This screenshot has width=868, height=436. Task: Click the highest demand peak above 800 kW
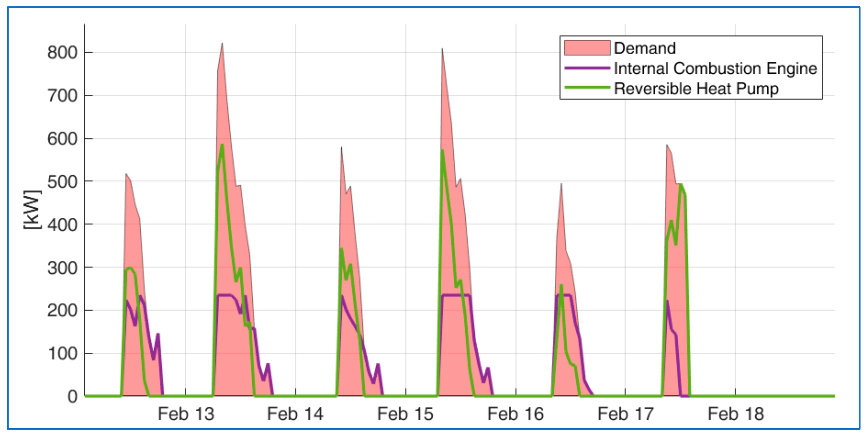[222, 44]
